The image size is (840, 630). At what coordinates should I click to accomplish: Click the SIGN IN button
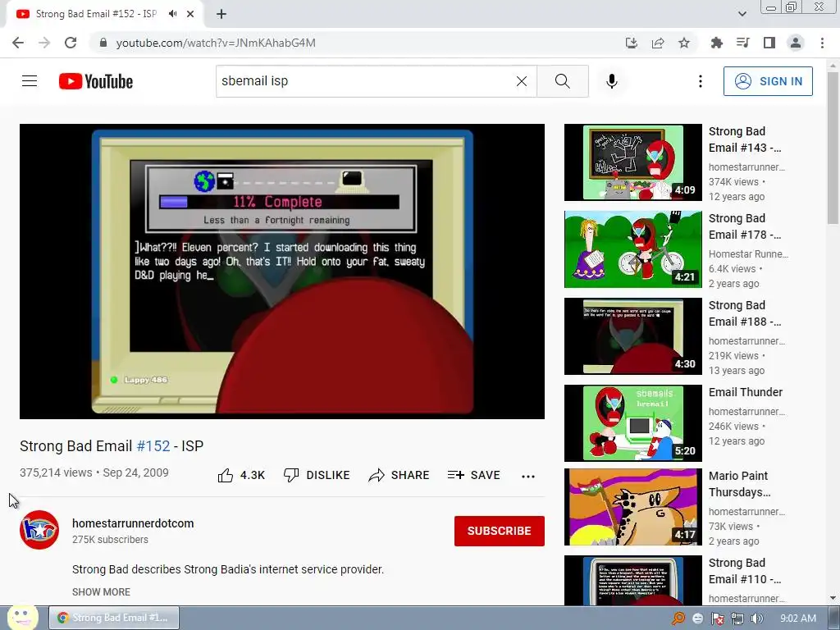pos(768,81)
